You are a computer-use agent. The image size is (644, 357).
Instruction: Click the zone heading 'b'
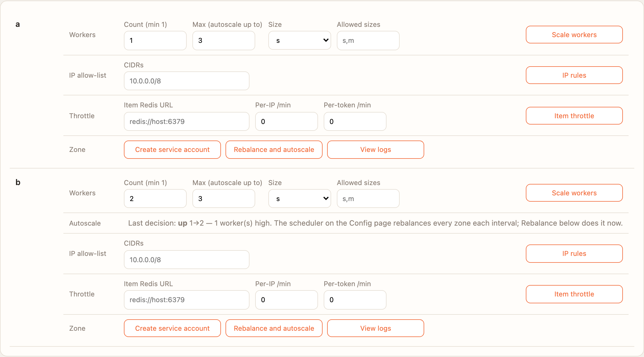[18, 182]
